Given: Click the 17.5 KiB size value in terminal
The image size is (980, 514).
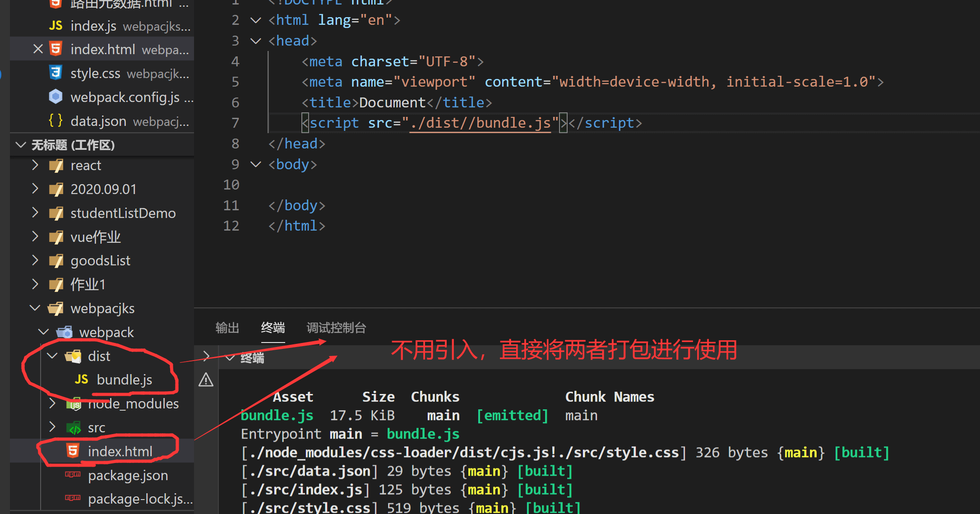Looking at the screenshot, I should [362, 415].
